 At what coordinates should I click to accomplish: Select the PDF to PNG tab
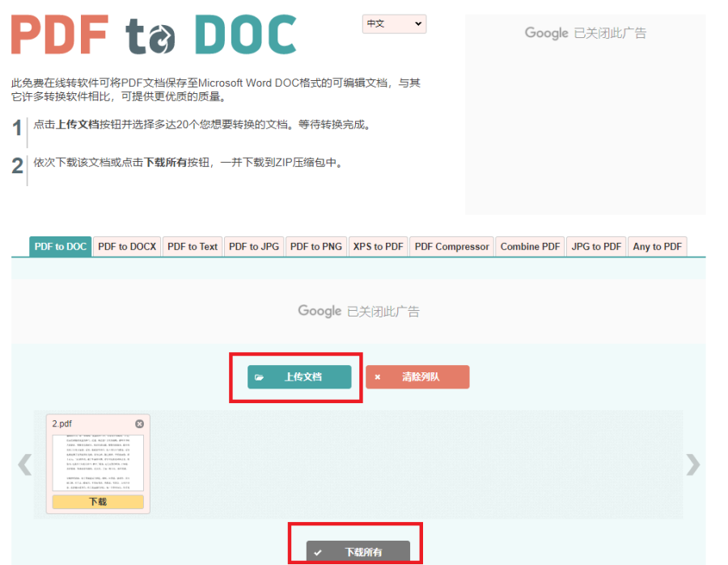pos(315,247)
